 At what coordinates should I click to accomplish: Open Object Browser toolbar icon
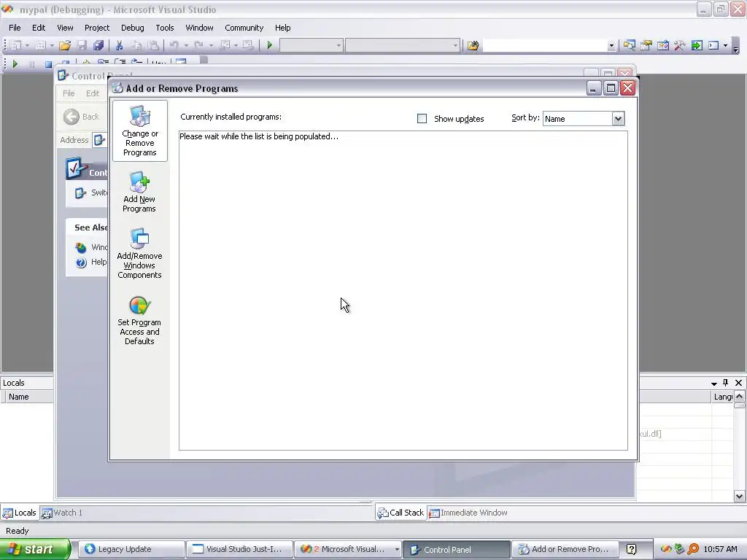662,46
